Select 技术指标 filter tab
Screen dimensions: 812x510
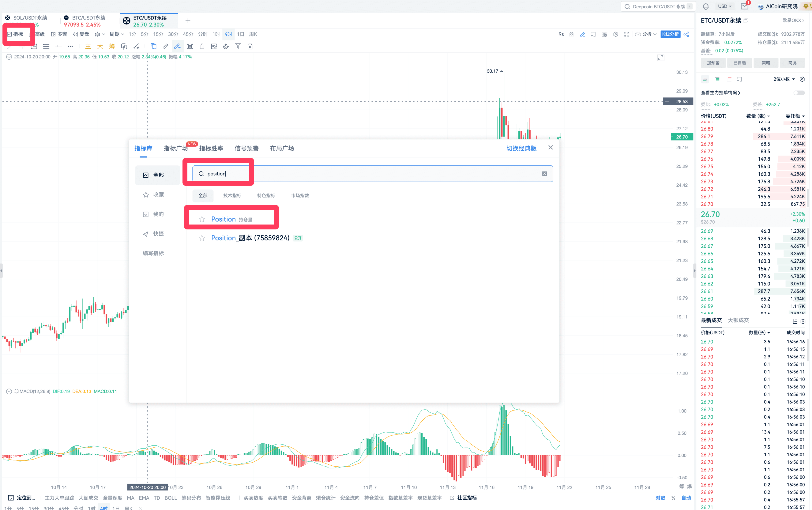click(232, 196)
